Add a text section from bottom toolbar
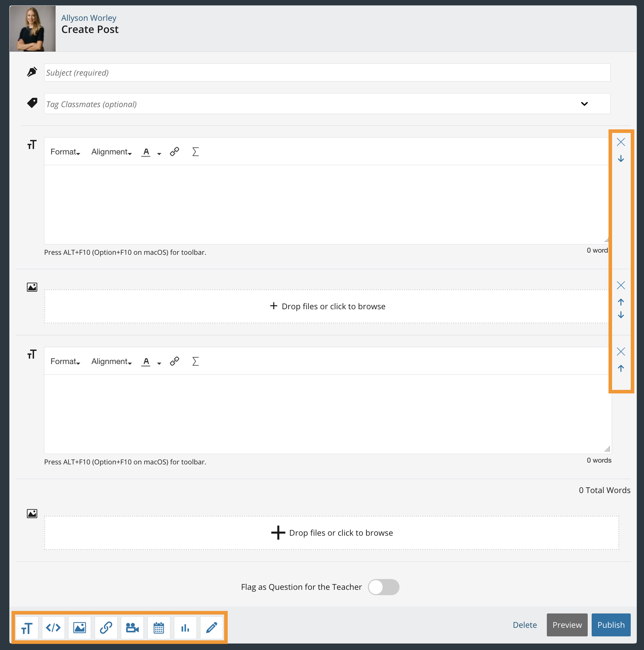Screen dimensions: 644x650 pyautogui.click(x=27, y=628)
